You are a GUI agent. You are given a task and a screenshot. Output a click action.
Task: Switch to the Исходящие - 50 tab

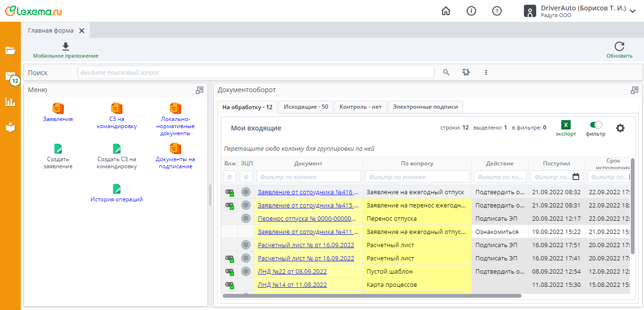tap(306, 107)
